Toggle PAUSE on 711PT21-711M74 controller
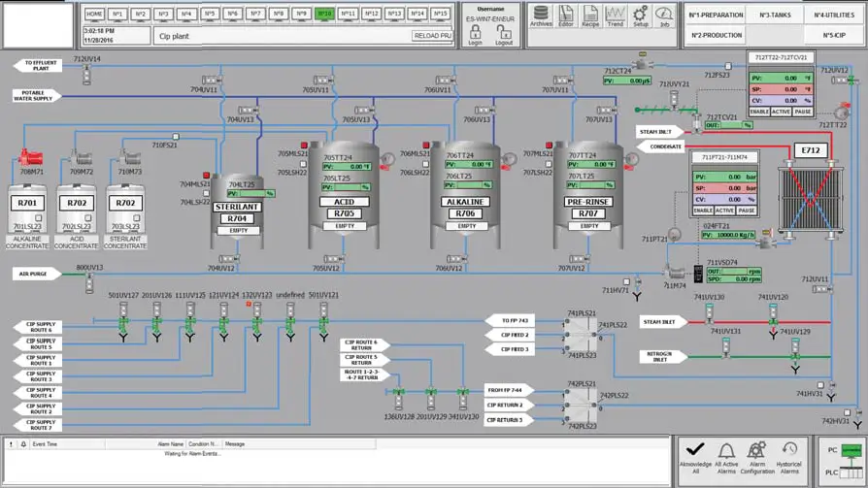This screenshot has height=488, width=868. [747, 211]
